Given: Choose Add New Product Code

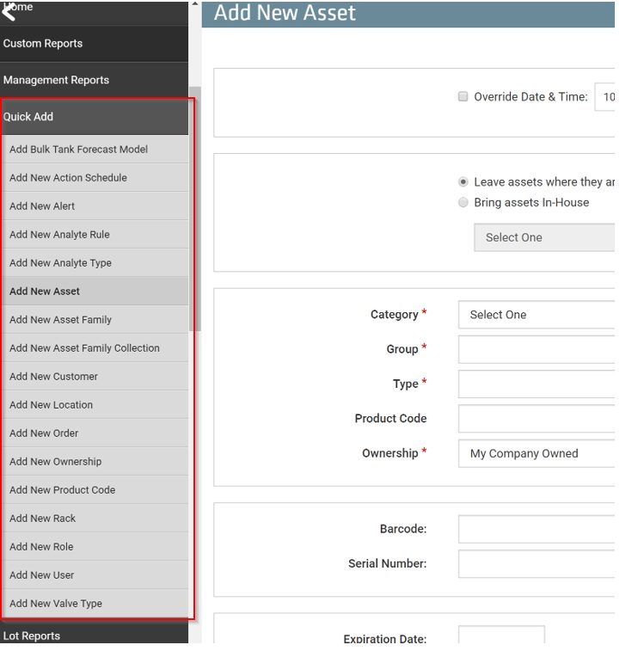Looking at the screenshot, I should tap(95, 490).
